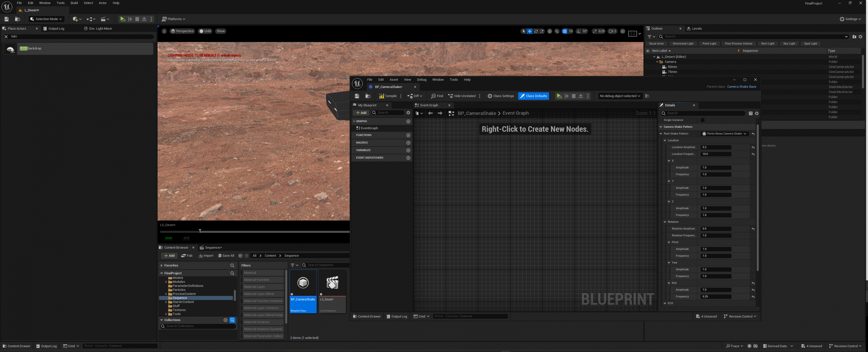Activate the Rotate tool in viewport
Image resolution: width=868 pixels, height=352 pixels.
[x=536, y=31]
